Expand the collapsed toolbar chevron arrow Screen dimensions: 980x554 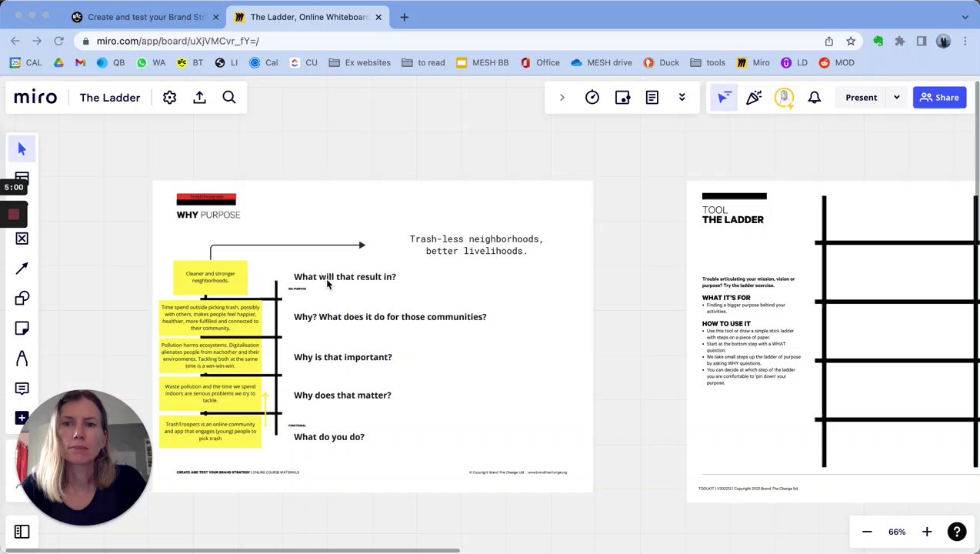coord(562,98)
